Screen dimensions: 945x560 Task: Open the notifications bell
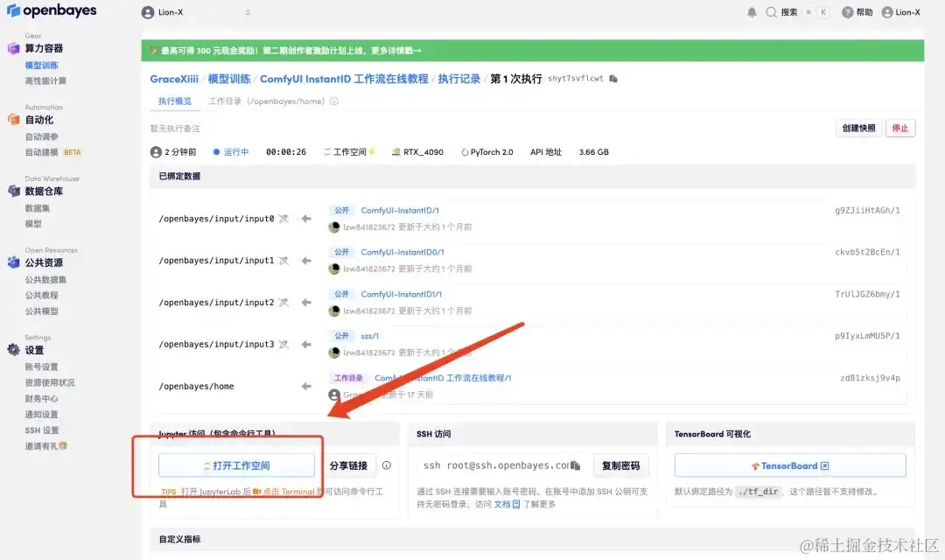(x=752, y=12)
